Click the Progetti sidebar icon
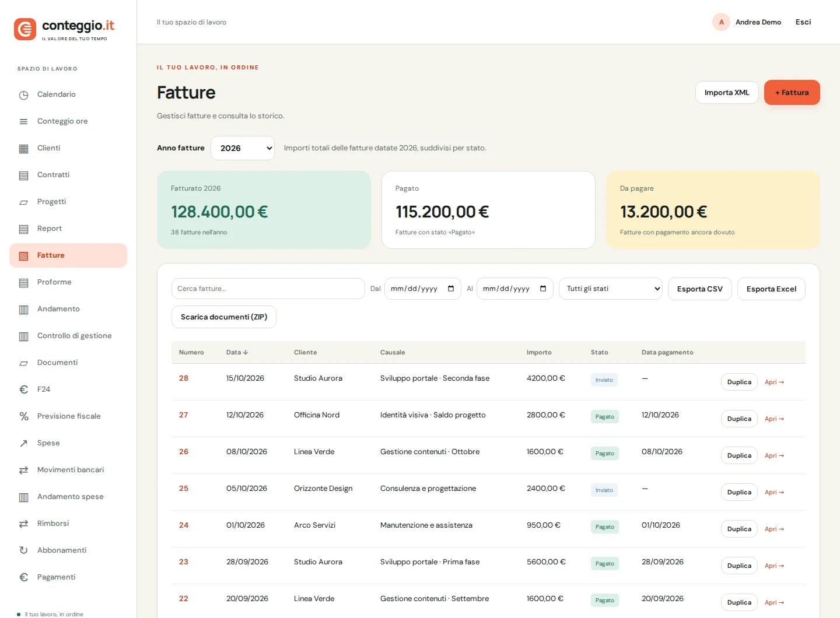This screenshot has width=840, height=618. tap(23, 202)
